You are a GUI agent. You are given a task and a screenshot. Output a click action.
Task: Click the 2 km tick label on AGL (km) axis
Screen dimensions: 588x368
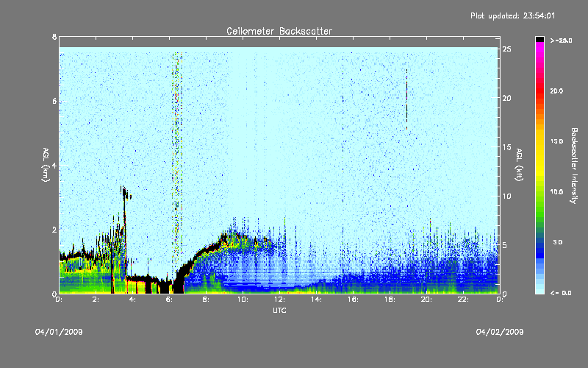pos(54,230)
